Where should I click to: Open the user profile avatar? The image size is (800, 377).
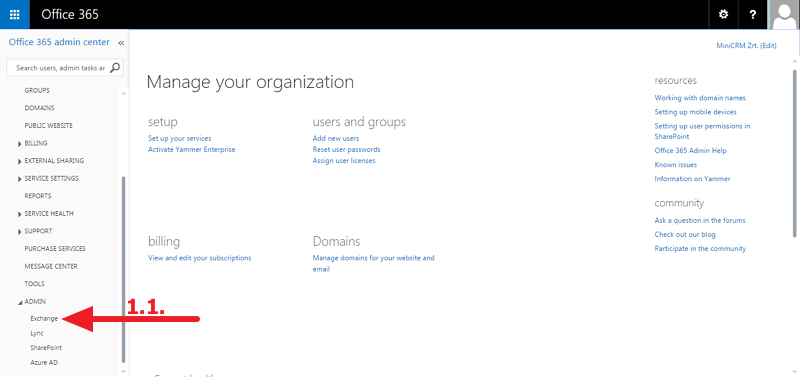784,14
